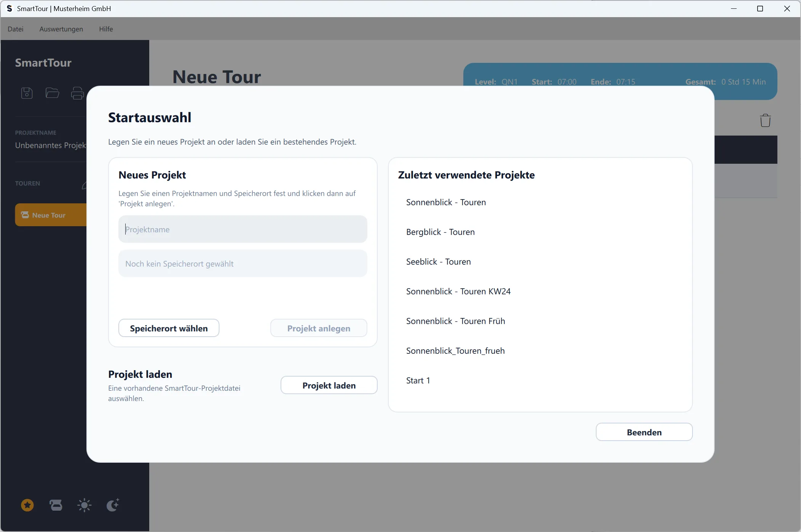Viewport: 801px width, 532px height.
Task: Switch to light mode sun icon
Action: (x=84, y=505)
